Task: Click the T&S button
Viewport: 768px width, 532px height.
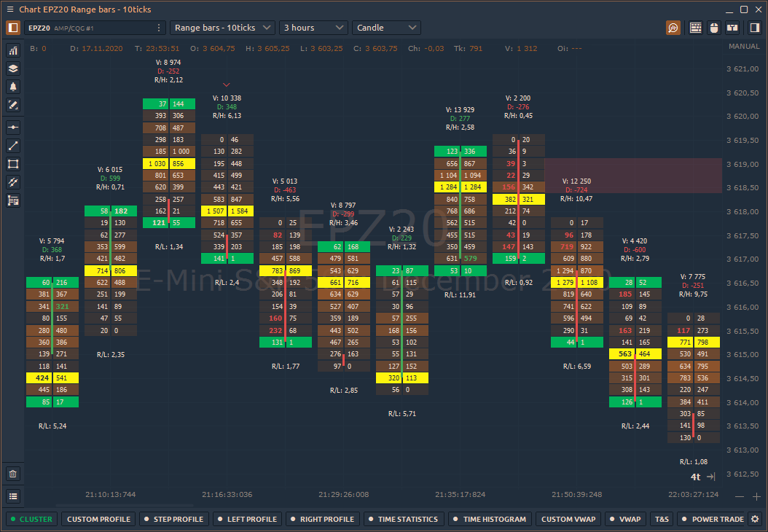Action: pos(662,519)
